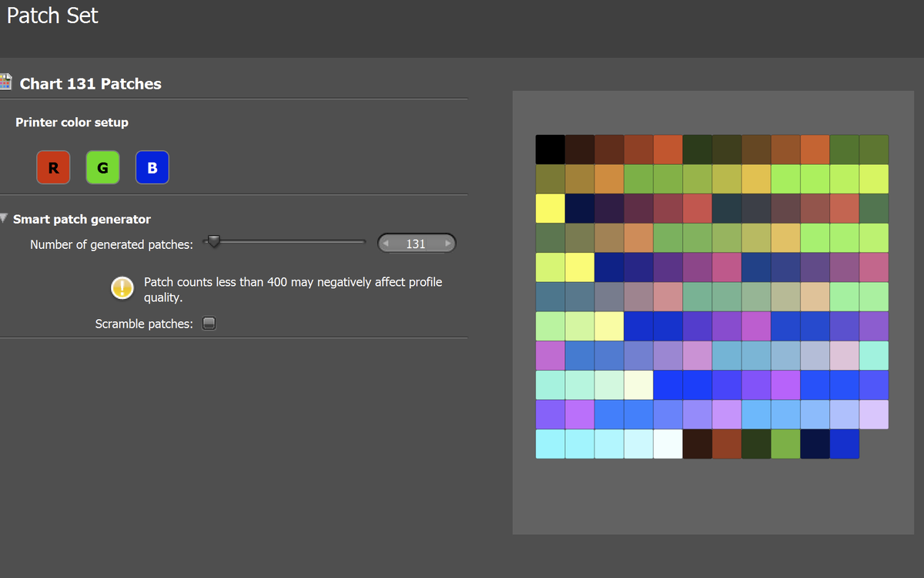The height and width of the screenshot is (578, 924).
Task: Click the number of generated patches slider handle
Action: (x=214, y=242)
